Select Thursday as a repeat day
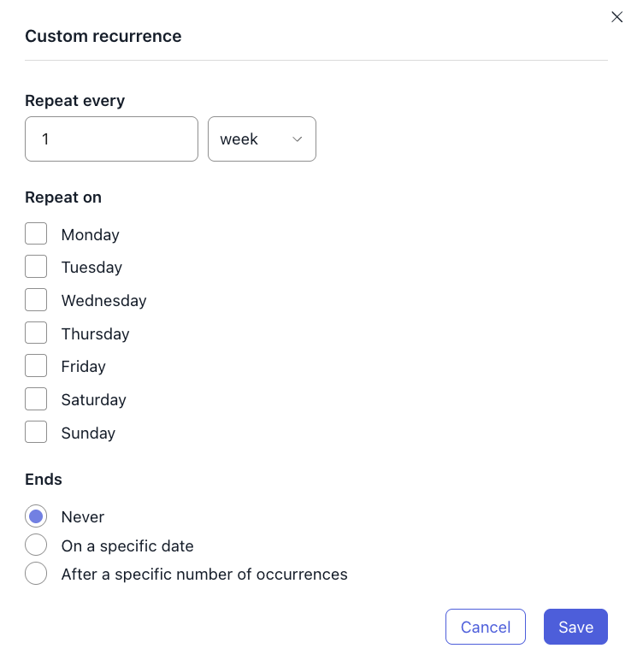The image size is (643, 672). 36,333
